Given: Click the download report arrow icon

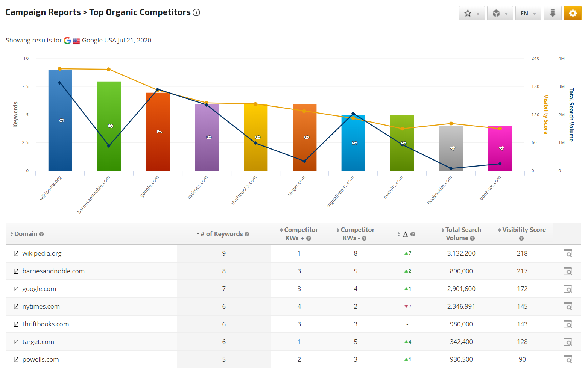Looking at the screenshot, I should click(x=552, y=13).
